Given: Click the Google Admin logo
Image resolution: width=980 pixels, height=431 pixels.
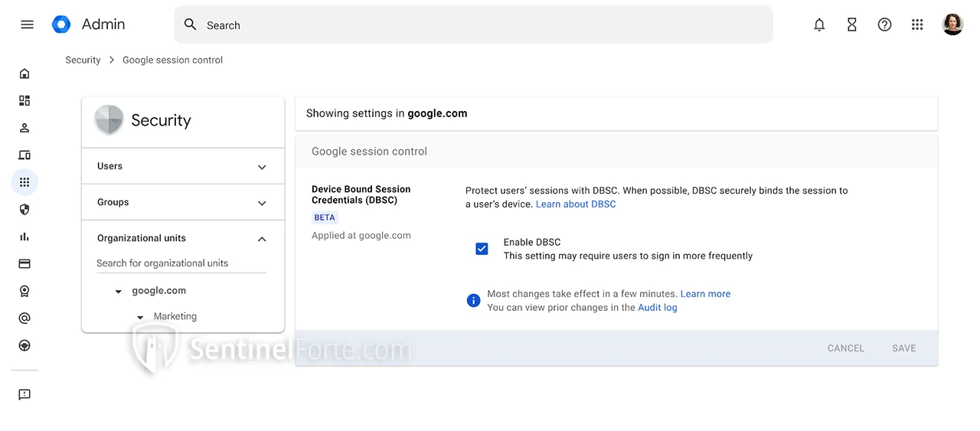Looking at the screenshot, I should pyautogui.click(x=61, y=24).
